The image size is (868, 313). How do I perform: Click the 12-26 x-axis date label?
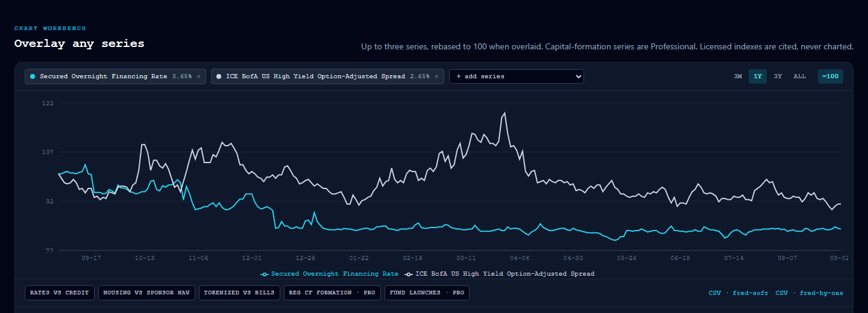coord(306,258)
